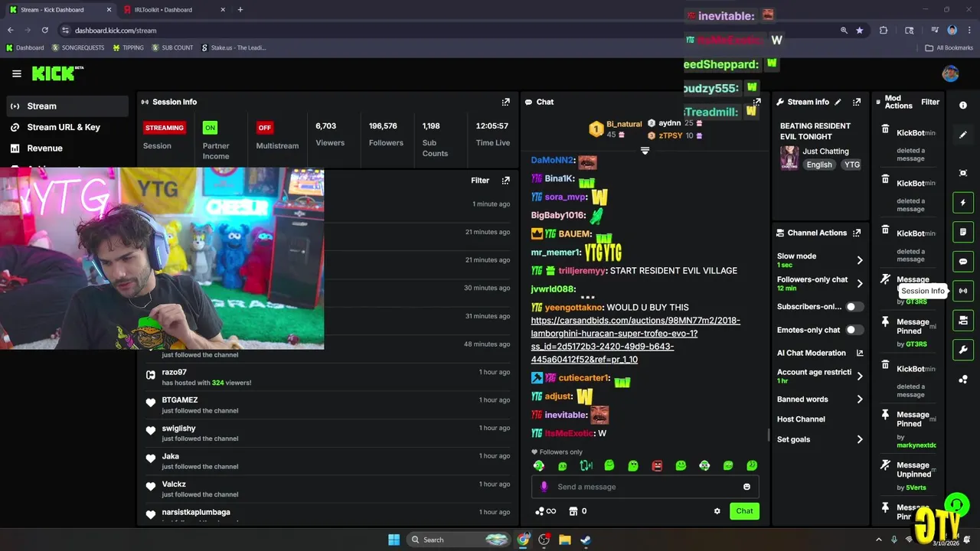980x551 pixels.
Task: Open the carsandbids.com auction link in chat
Action: coord(635,340)
